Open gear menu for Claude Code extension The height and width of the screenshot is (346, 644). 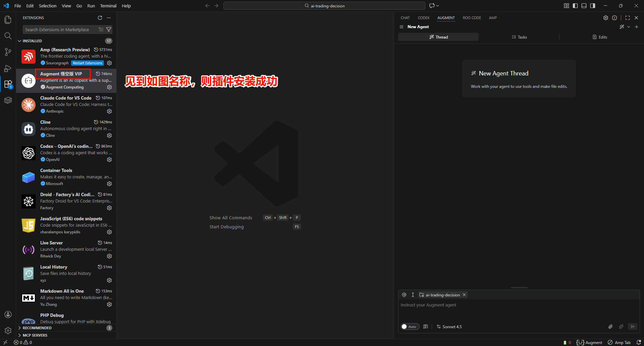pyautogui.click(x=109, y=111)
